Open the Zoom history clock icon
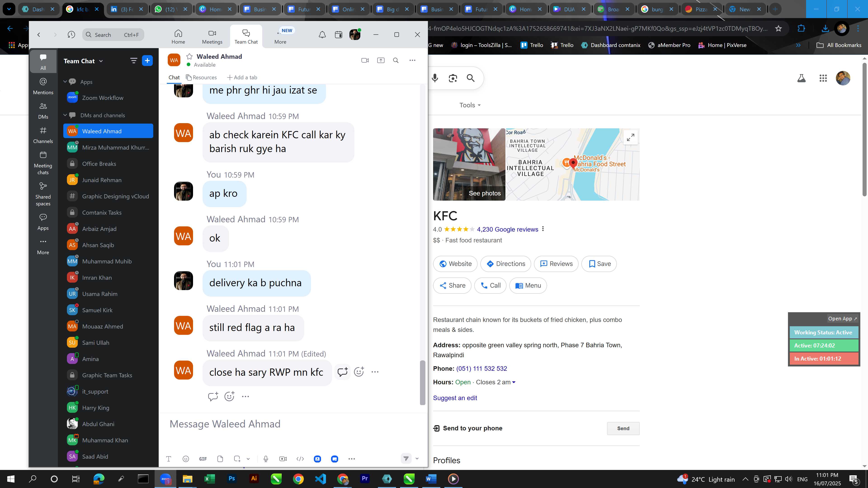This screenshot has height=488, width=868. pyautogui.click(x=71, y=34)
